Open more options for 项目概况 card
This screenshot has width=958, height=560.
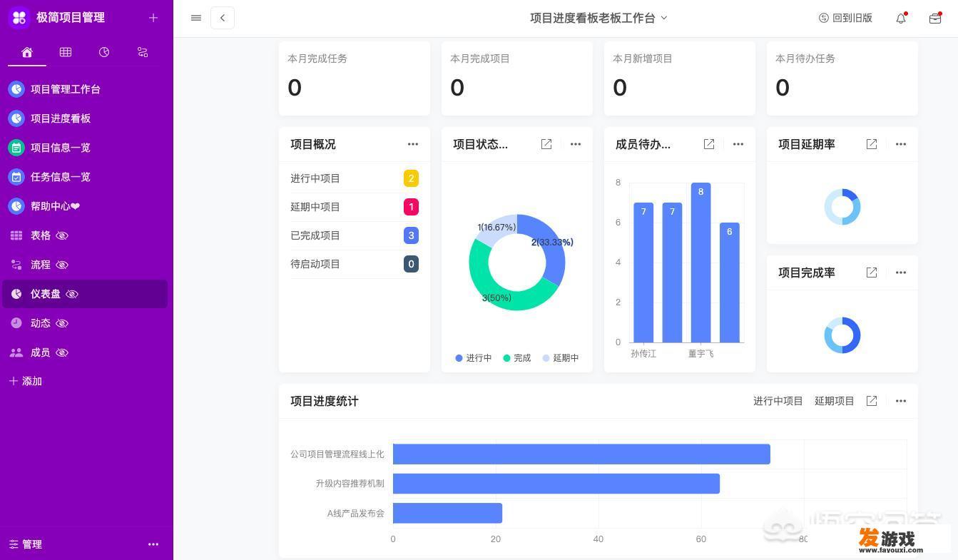click(x=413, y=144)
